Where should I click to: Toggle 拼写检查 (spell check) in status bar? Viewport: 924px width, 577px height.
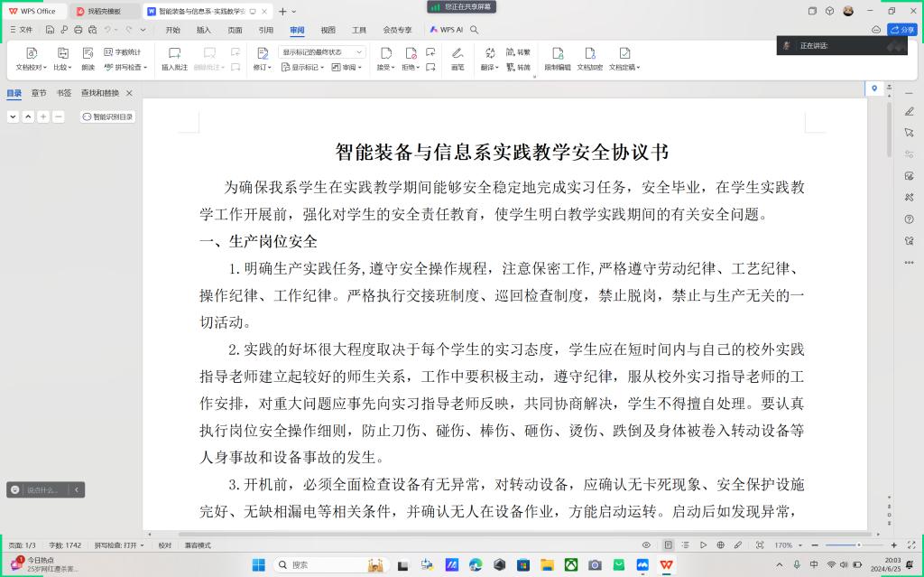tap(119, 545)
